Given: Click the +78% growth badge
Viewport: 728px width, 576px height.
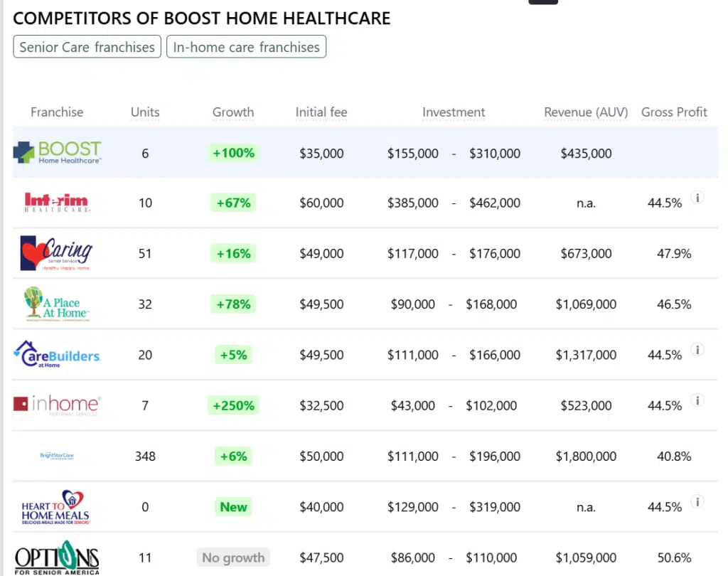Looking at the screenshot, I should [x=233, y=304].
